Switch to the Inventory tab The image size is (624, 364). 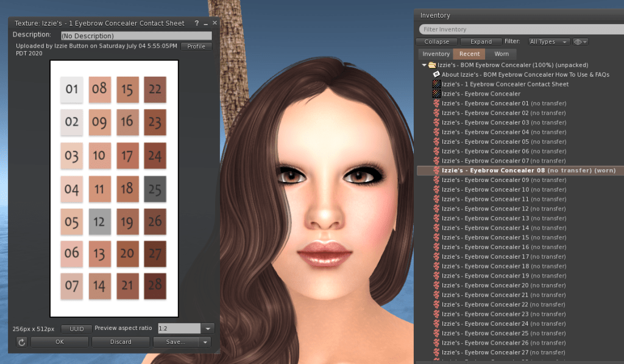(x=436, y=54)
